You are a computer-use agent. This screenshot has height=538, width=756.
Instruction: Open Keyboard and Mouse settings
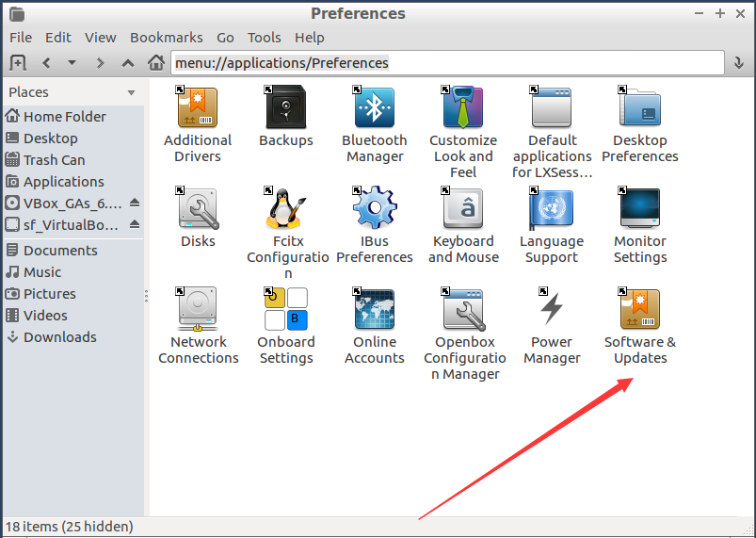tap(463, 208)
